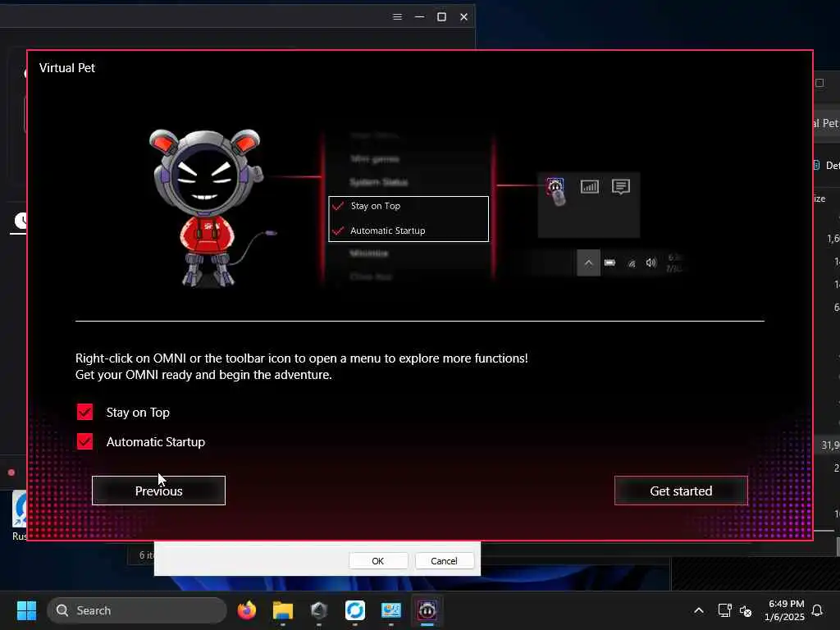Viewport: 840px width, 630px height.
Task: Confirm the dialog with OK
Action: coord(378,561)
